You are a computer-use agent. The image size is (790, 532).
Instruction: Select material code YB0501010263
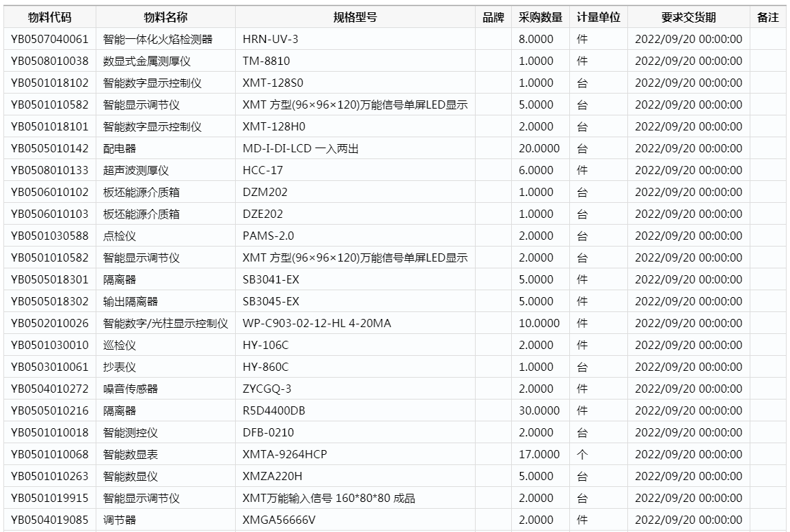(50, 476)
